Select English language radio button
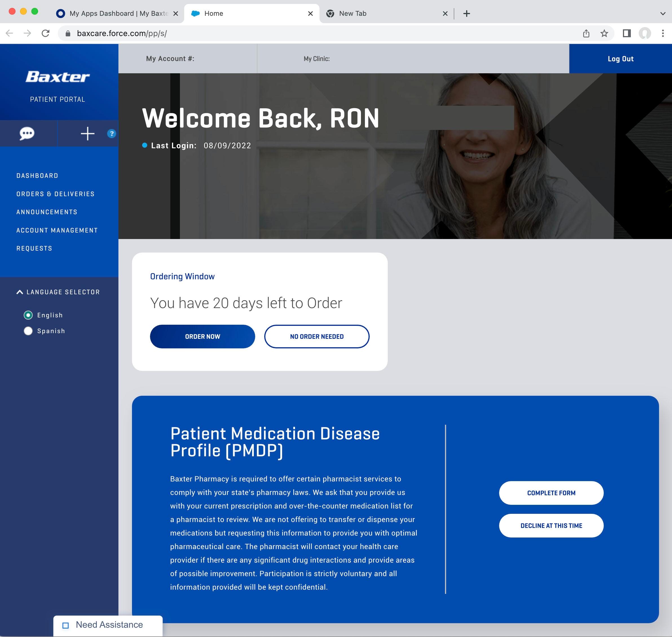Screen dimensions: 672x637 [28, 315]
